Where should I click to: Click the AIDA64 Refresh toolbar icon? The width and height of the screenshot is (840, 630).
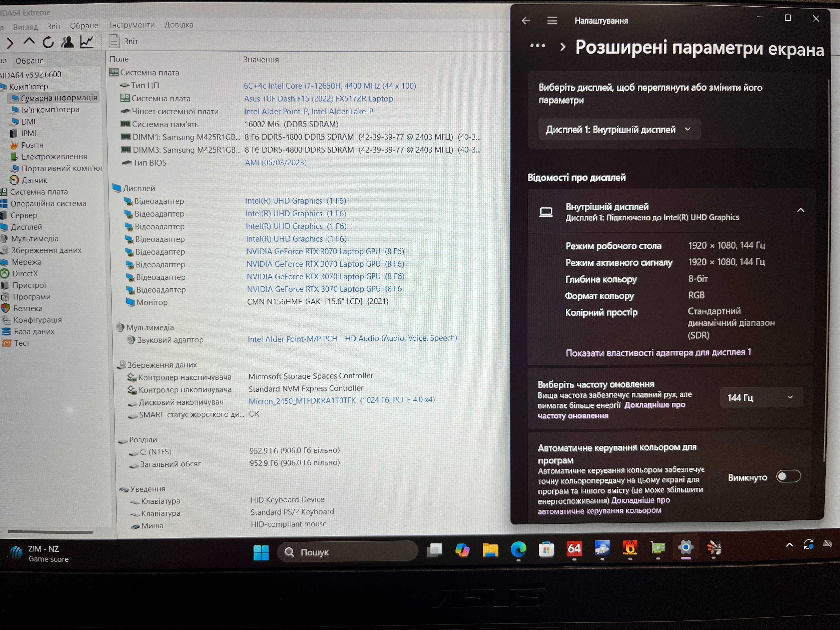click(48, 42)
